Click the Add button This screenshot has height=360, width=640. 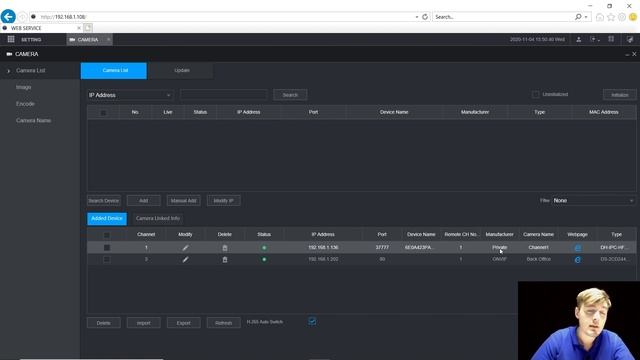(144, 200)
